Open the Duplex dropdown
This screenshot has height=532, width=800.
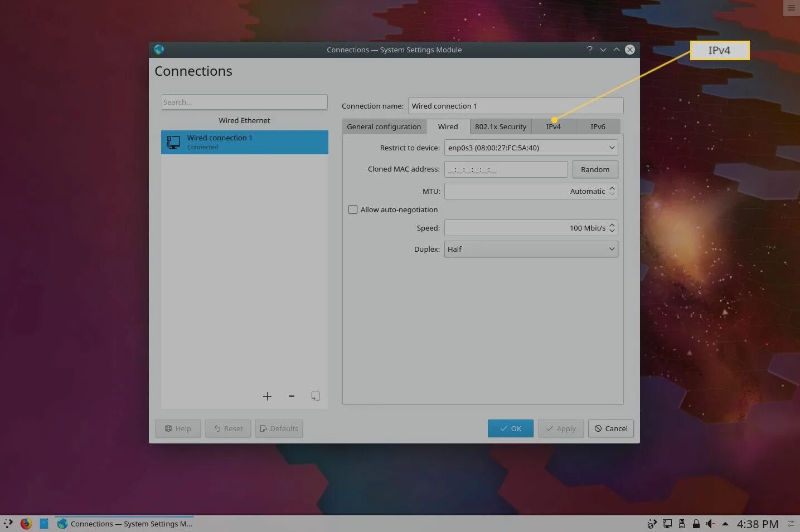(x=531, y=249)
